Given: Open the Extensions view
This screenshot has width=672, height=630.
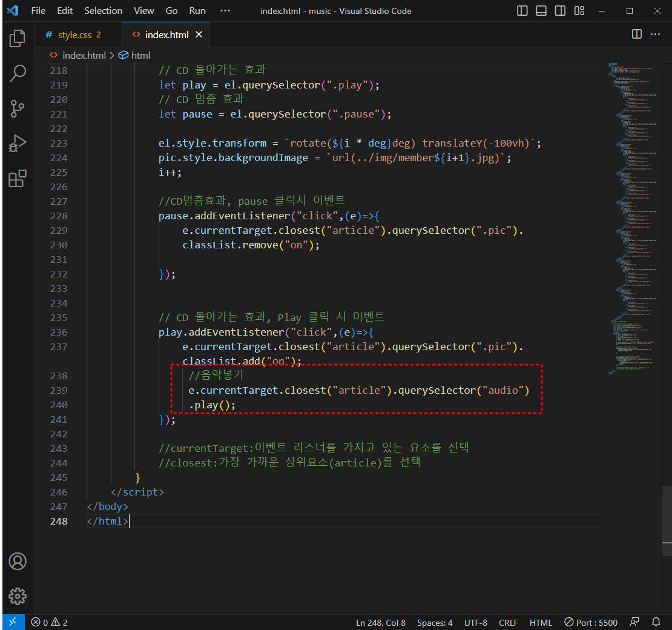Looking at the screenshot, I should [18, 179].
